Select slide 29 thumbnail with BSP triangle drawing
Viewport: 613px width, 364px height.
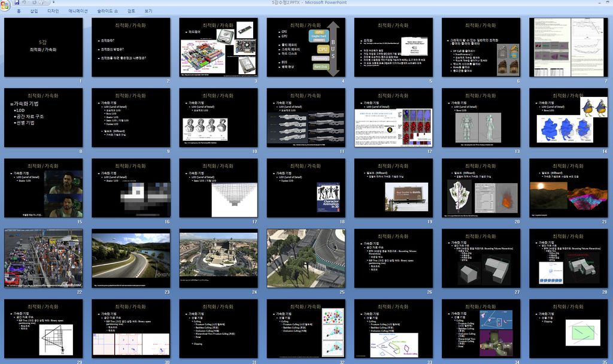coord(43,329)
